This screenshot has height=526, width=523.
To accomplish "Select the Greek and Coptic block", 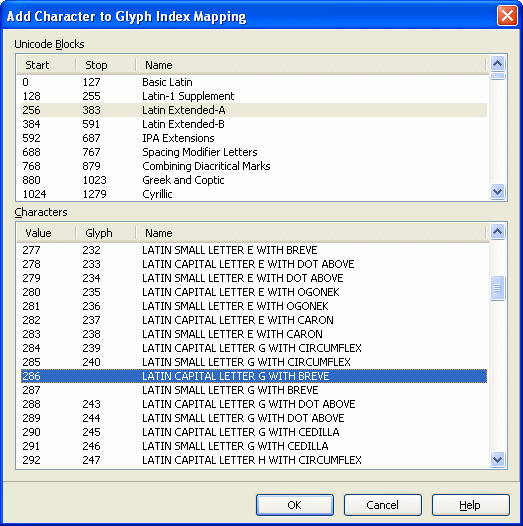I will point(254,180).
